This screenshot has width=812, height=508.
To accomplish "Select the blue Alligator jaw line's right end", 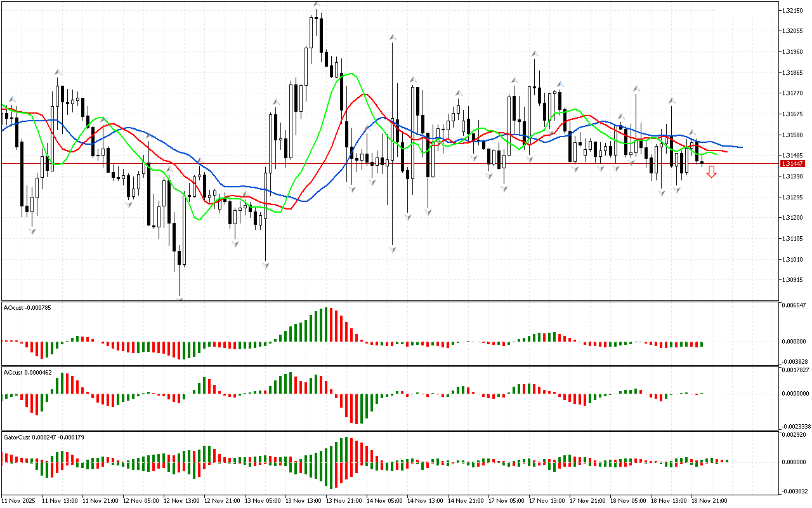I will click(x=741, y=147).
